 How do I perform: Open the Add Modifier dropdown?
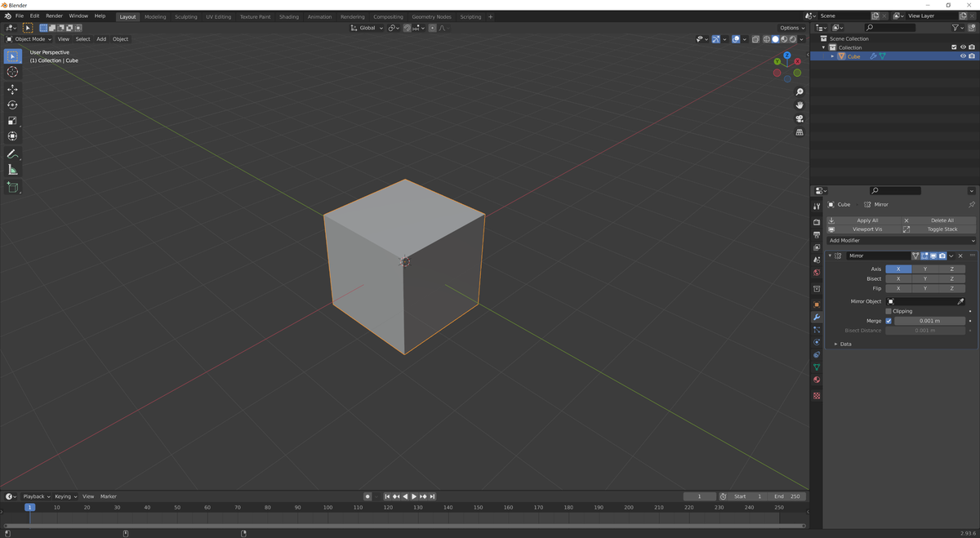pyautogui.click(x=902, y=241)
